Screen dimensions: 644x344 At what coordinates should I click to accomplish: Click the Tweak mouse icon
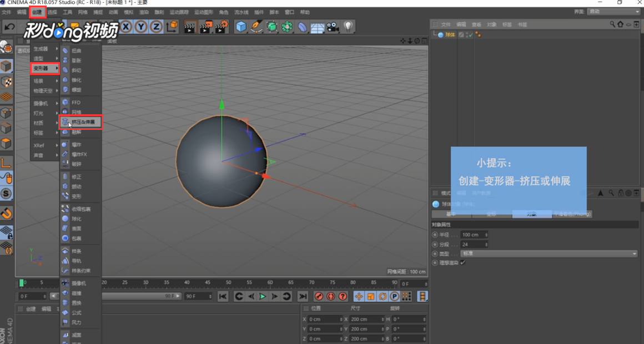[x=6, y=178]
